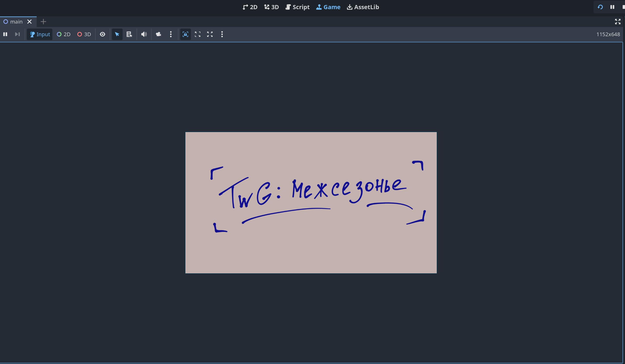Image resolution: width=625 pixels, height=364 pixels.
Task: Close the main scene tab
Action: pos(29,22)
